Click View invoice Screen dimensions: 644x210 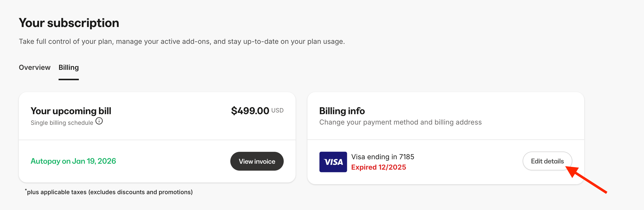pos(257,161)
